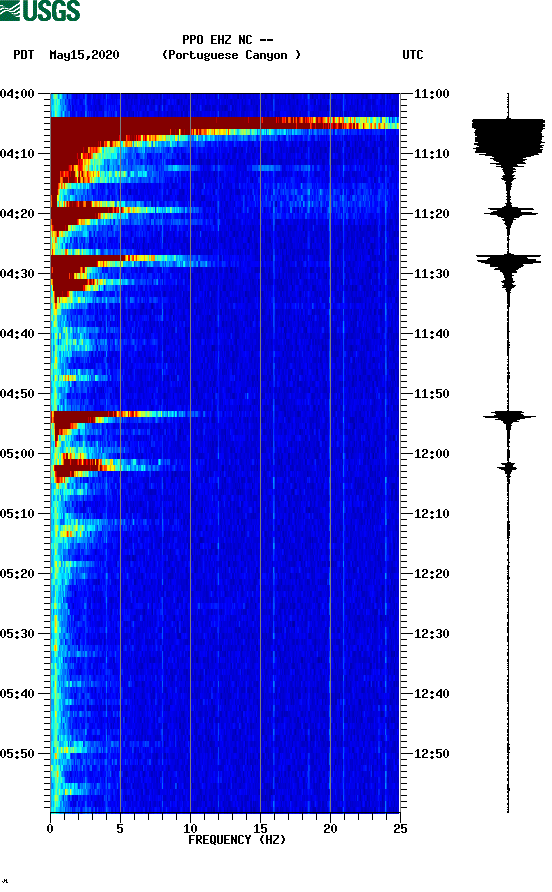Click the '(Portuguese Canyon )' subtitle
Image resolution: width=552 pixels, height=892 pixels.
[x=232, y=55]
